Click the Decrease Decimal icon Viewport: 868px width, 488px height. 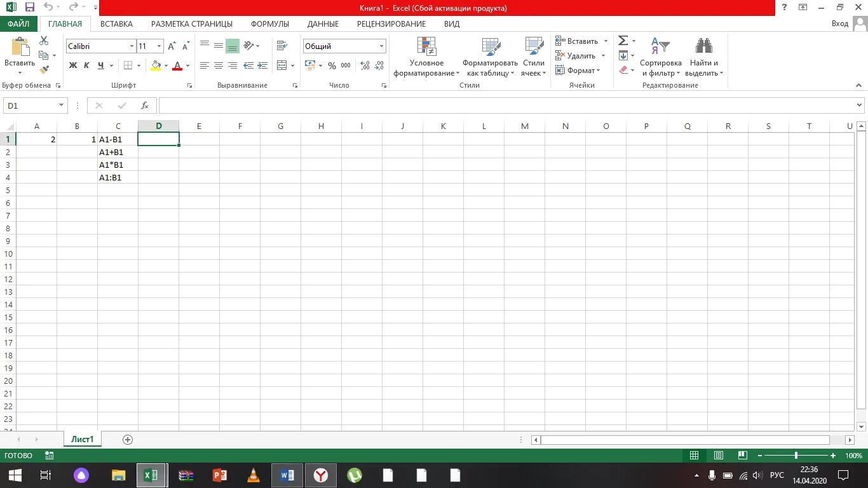tap(379, 65)
